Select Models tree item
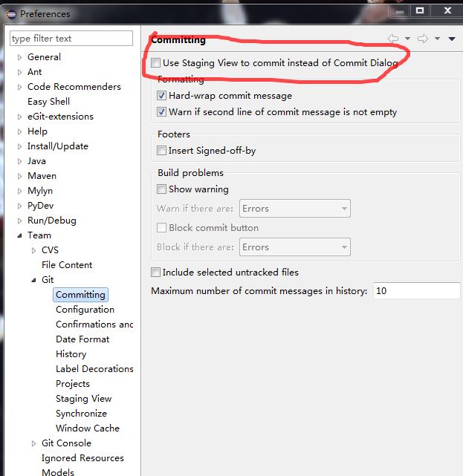The image size is (463, 476). pyautogui.click(x=58, y=472)
